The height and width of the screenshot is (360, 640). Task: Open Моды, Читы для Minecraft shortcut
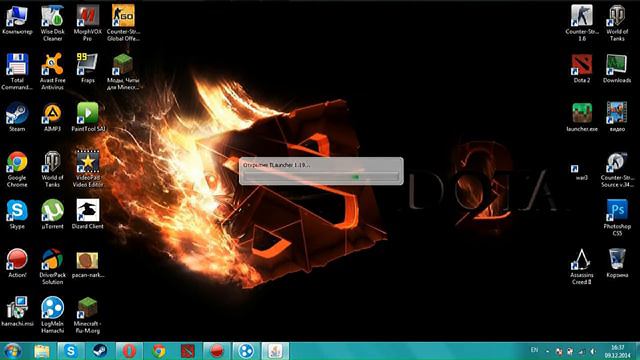123,71
